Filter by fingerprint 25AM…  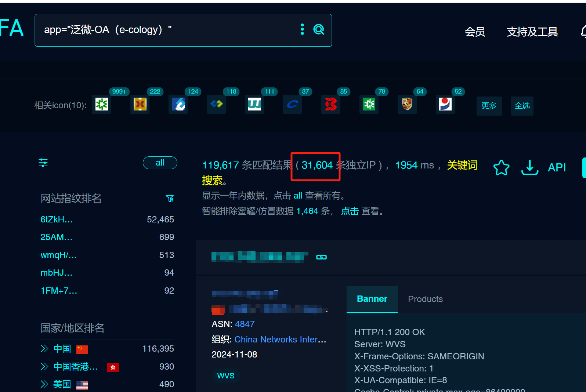(56, 237)
